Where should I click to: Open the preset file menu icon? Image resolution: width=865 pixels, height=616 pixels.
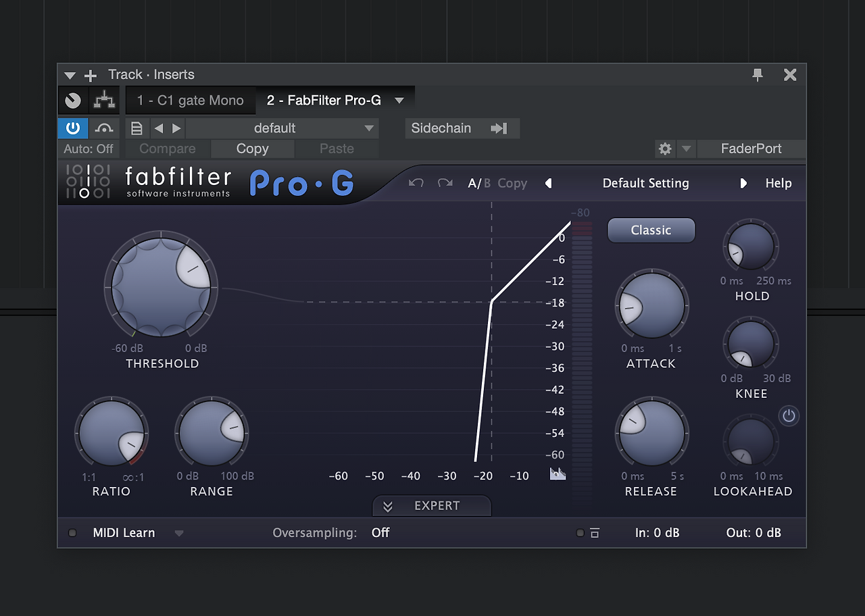pyautogui.click(x=137, y=128)
